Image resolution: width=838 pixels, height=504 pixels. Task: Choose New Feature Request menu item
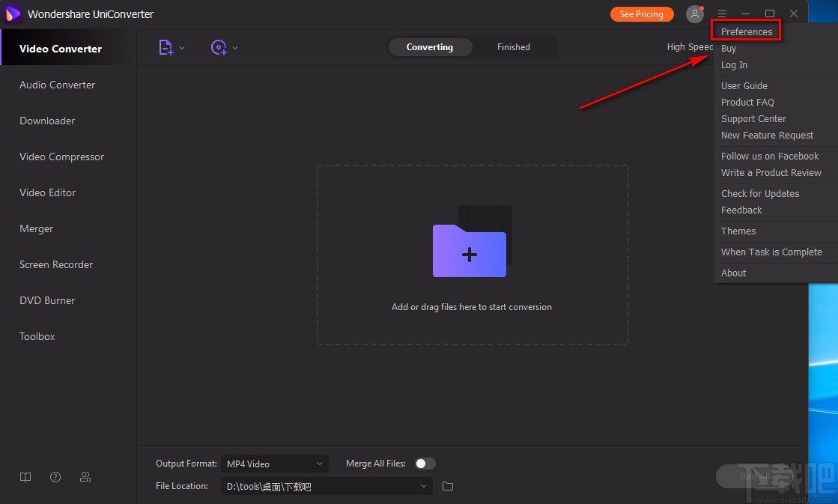pyautogui.click(x=767, y=136)
